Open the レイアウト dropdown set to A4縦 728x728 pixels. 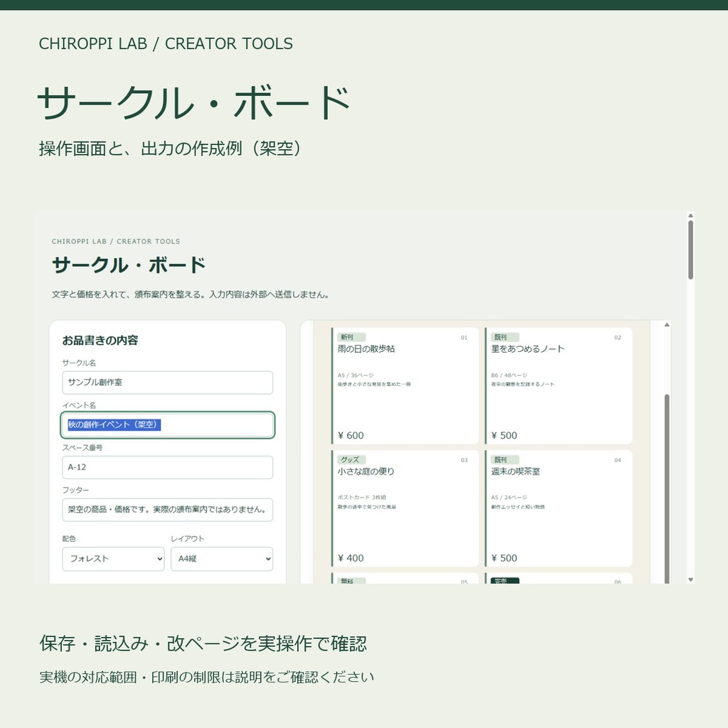pyautogui.click(x=222, y=559)
